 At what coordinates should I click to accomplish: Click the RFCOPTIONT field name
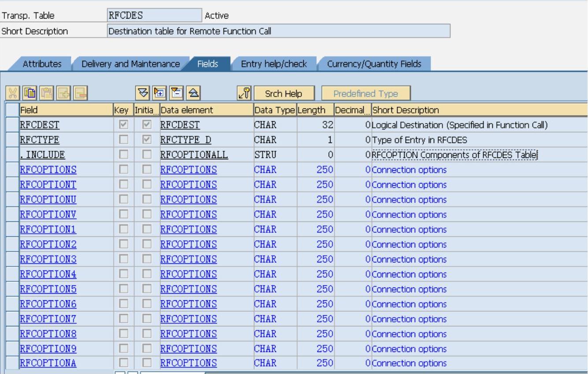pos(48,184)
